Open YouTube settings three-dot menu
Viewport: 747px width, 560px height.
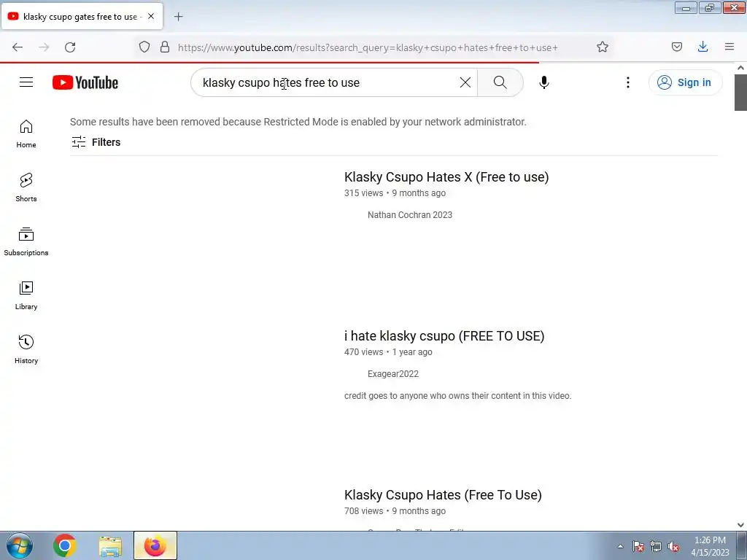(628, 82)
